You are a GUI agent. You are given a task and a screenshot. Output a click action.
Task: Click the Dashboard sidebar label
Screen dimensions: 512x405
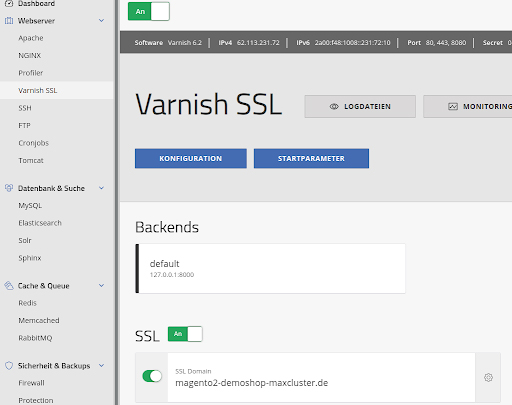coord(36,4)
